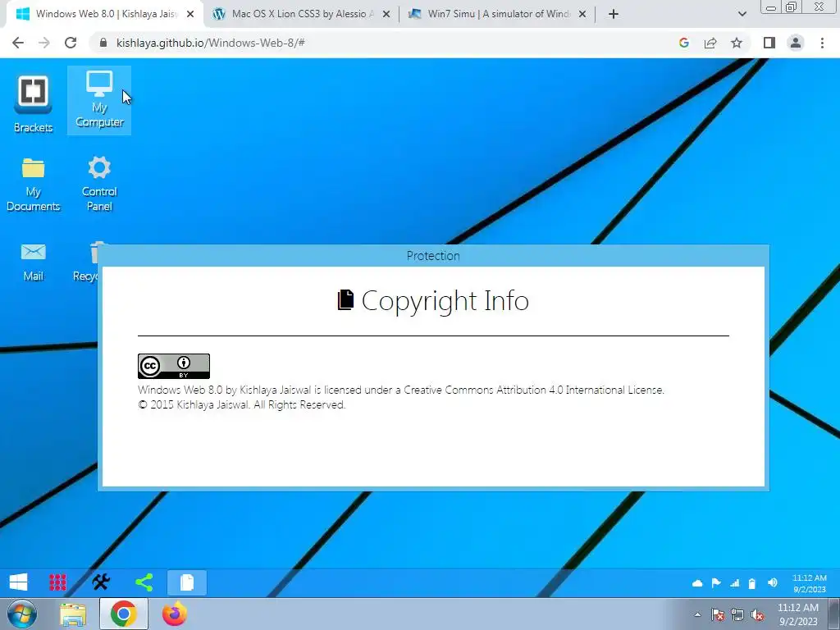Viewport: 840px width, 630px height.
Task: Open a new browser tab
Action: click(x=614, y=15)
